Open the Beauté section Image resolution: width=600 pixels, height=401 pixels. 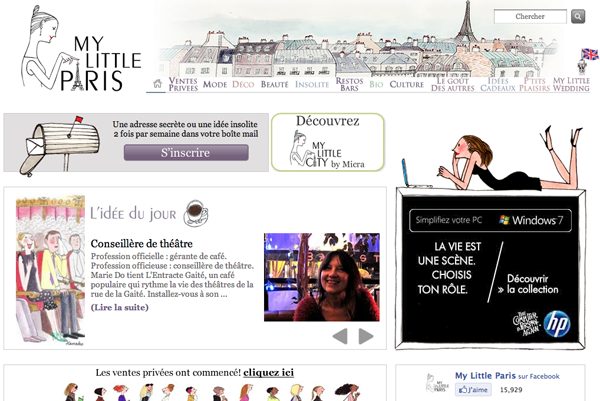[274, 84]
